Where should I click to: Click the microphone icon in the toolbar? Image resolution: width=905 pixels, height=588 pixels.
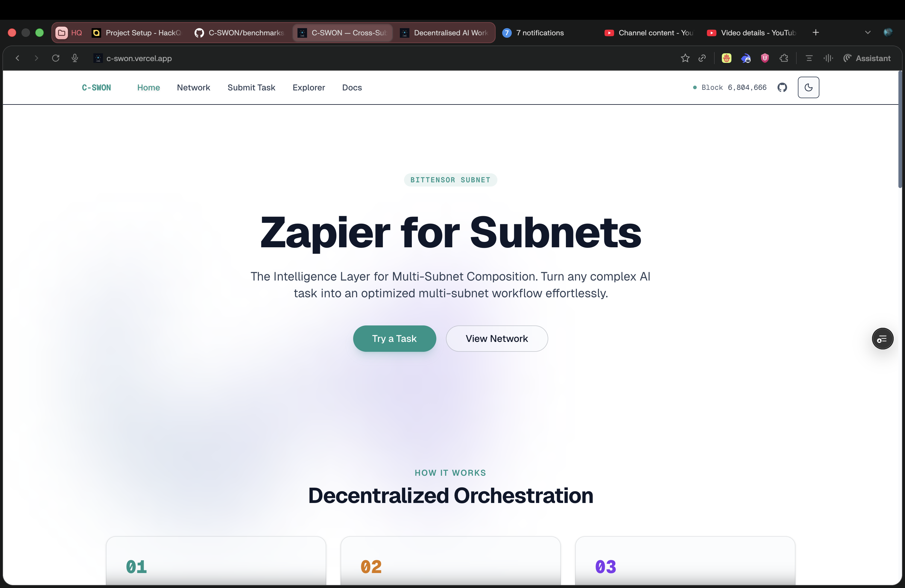coord(75,58)
